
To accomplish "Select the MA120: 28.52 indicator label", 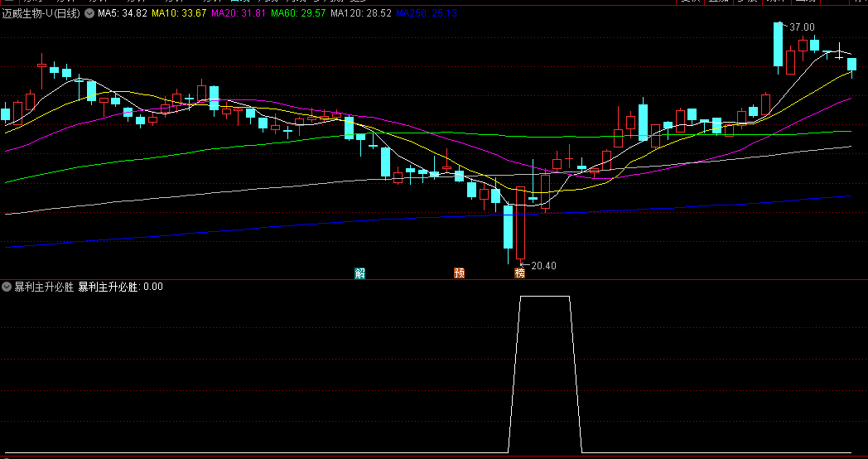I will pyautogui.click(x=361, y=13).
